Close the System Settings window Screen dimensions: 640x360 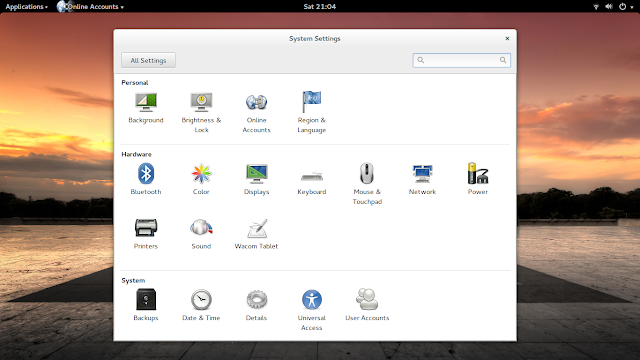pos(507,38)
